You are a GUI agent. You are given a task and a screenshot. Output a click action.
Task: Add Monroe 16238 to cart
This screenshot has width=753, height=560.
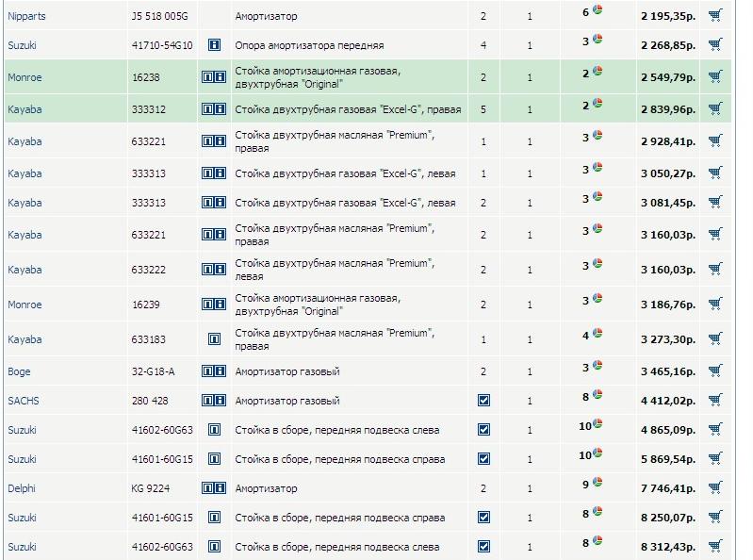click(715, 77)
